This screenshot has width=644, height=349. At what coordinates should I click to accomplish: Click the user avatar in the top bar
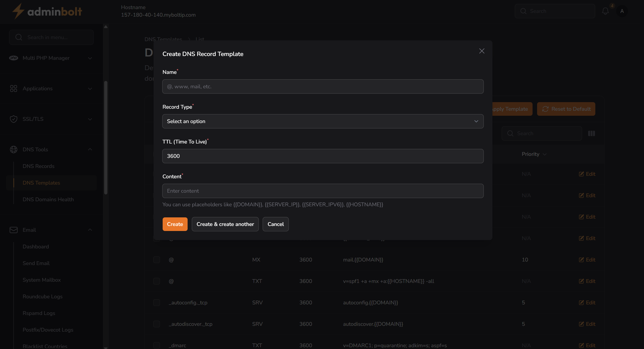pyautogui.click(x=622, y=11)
